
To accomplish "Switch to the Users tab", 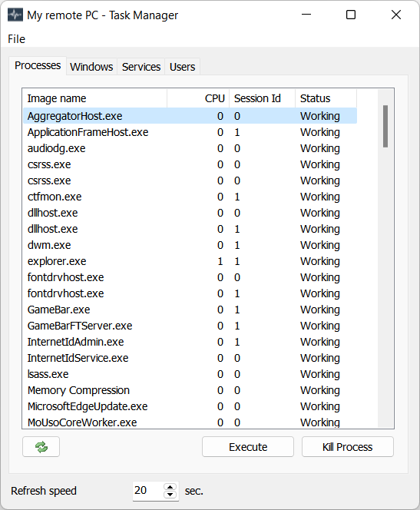I will [183, 67].
